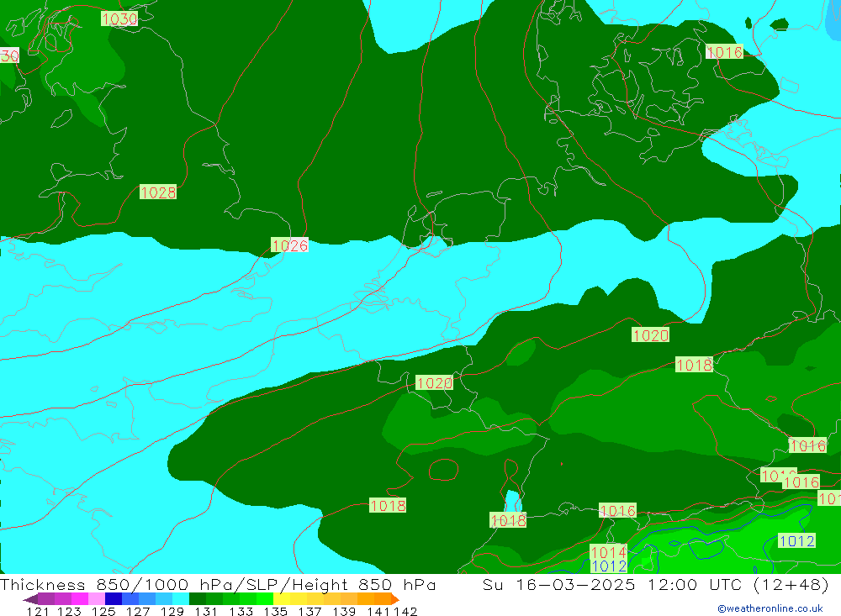The height and width of the screenshot is (616, 841).
Task: Click the 1026 isobar label
Action: (290, 245)
